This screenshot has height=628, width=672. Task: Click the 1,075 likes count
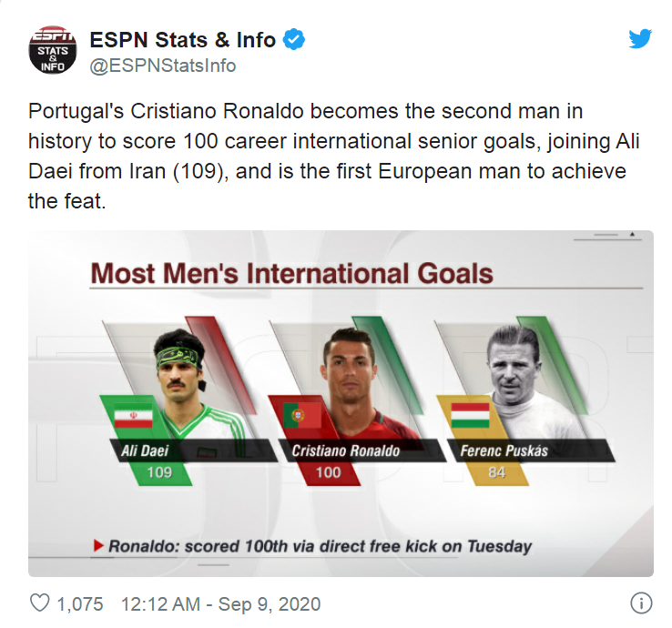[x=80, y=603]
